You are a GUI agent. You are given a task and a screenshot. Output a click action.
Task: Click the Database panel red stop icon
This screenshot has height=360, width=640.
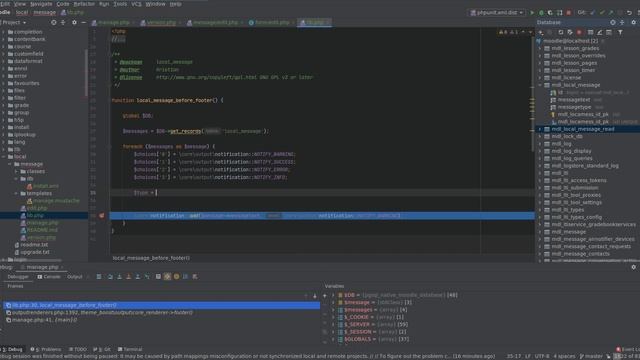[579, 32]
